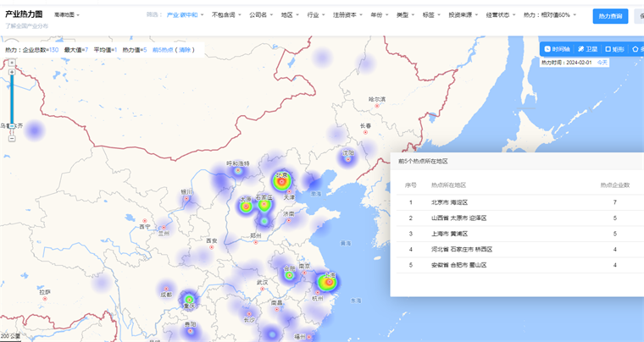This screenshot has width=644, height=342.
Task: Click the 热力时间 date 2024-02-01
Action: [579, 63]
